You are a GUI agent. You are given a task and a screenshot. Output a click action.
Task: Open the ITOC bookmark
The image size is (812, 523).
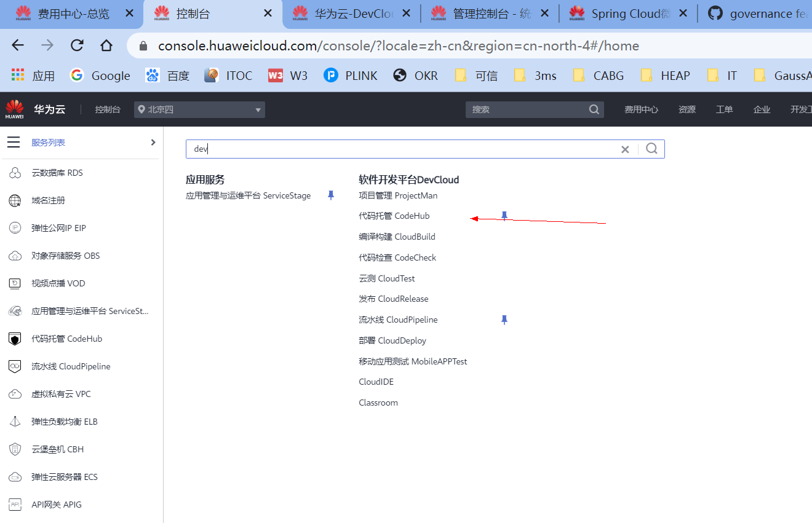tap(228, 76)
